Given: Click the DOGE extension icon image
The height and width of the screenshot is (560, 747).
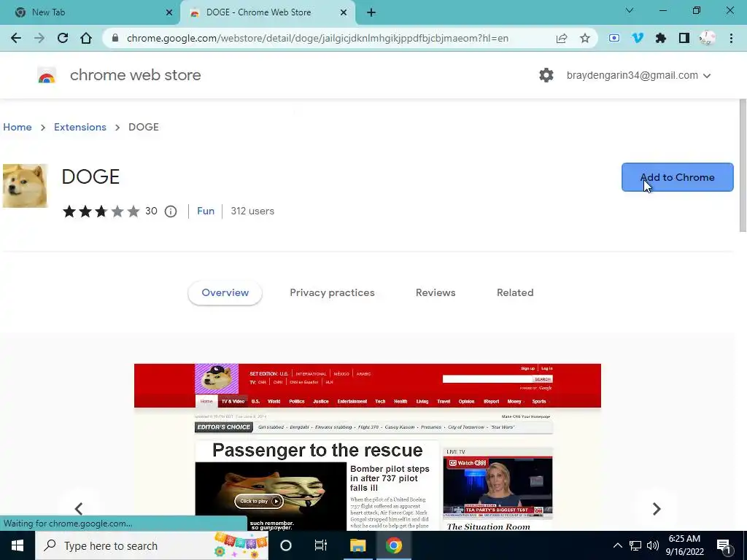Looking at the screenshot, I should [25, 186].
